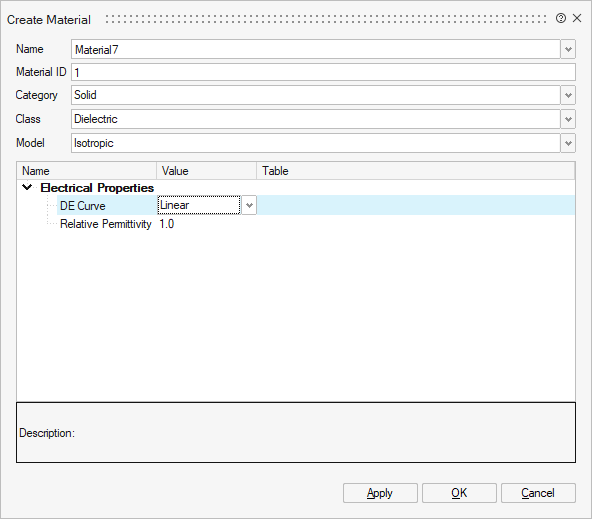Confirm with the OK button
This screenshot has width=592, height=519.
tap(459, 493)
